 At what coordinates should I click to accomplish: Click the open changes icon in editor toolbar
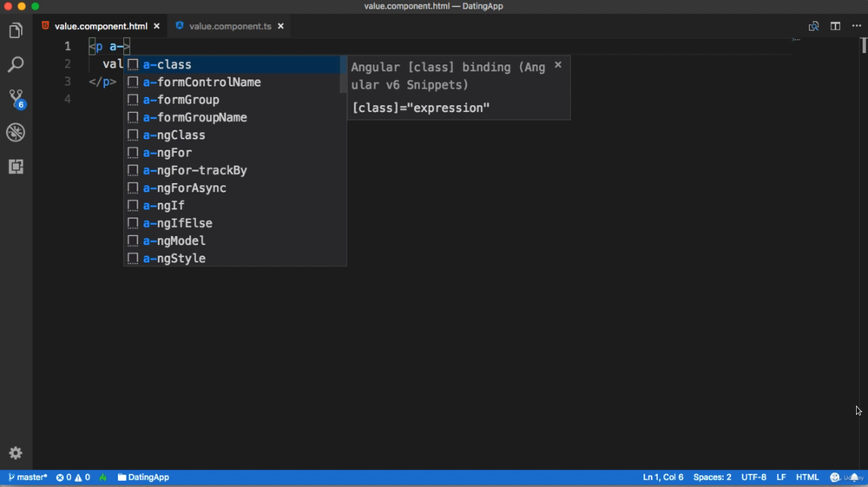click(813, 26)
